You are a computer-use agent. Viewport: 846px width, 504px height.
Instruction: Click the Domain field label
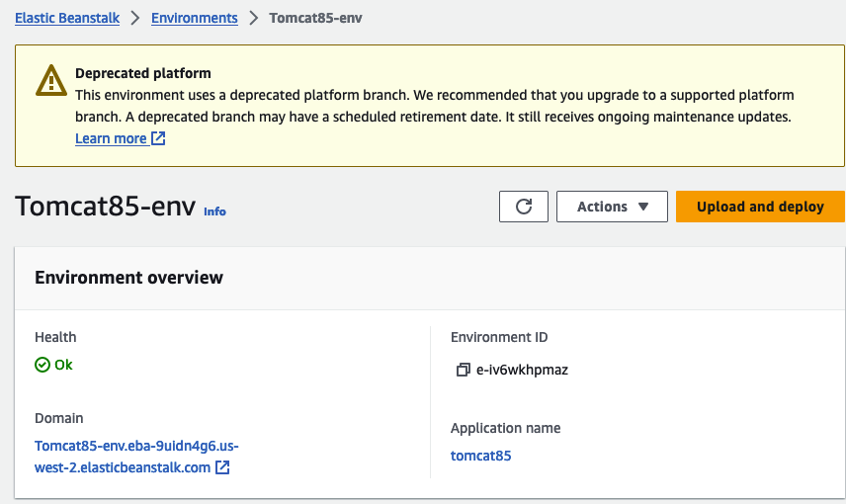pos(59,418)
